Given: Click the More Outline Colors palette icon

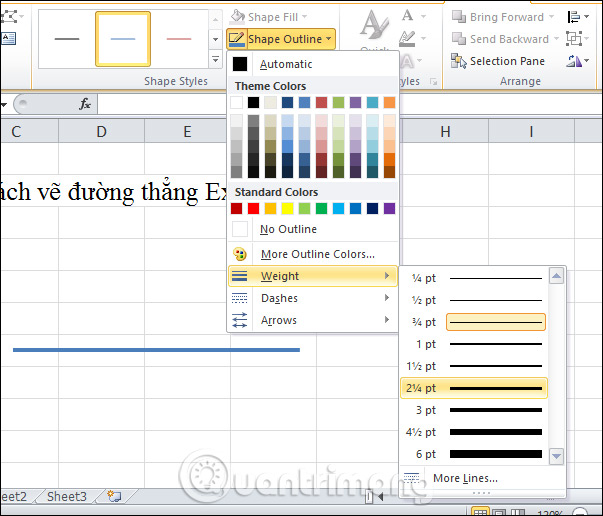Looking at the screenshot, I should (240, 254).
